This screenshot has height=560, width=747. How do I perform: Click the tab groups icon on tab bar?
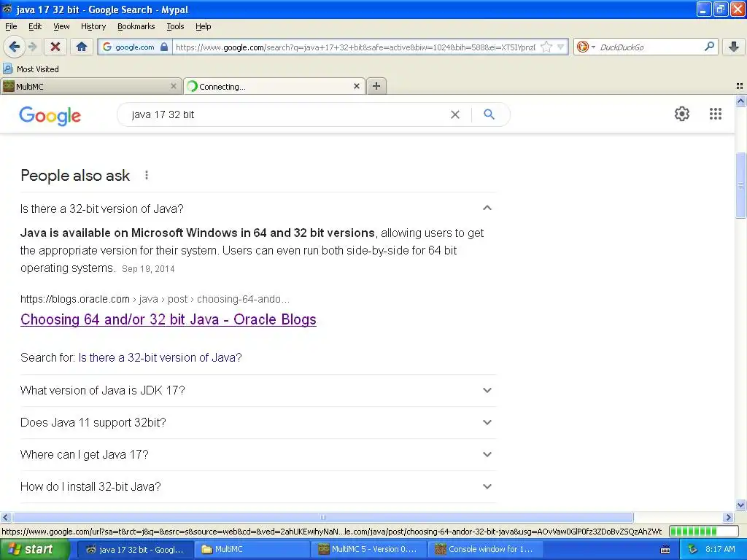(x=740, y=86)
